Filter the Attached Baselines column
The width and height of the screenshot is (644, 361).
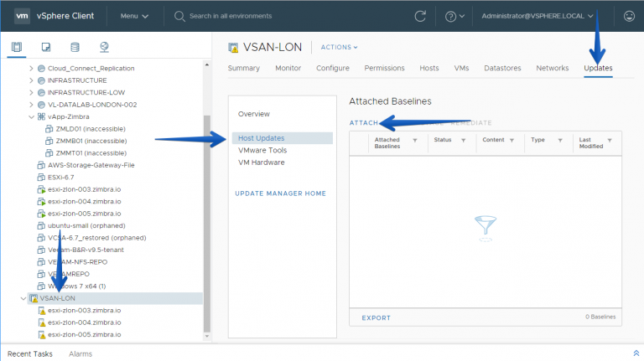415,141
